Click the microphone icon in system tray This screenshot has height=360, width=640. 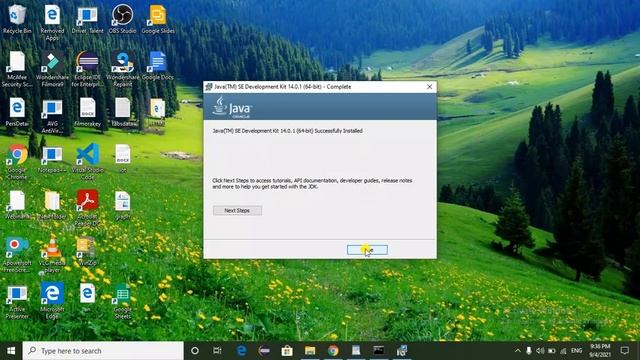529,351
